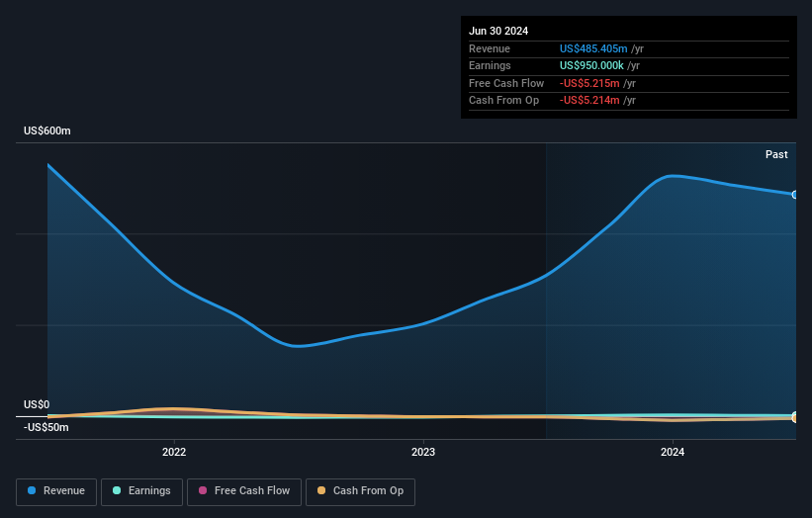Image resolution: width=812 pixels, height=518 pixels.
Task: Select the 2024 x-axis label
Action: pos(673,452)
